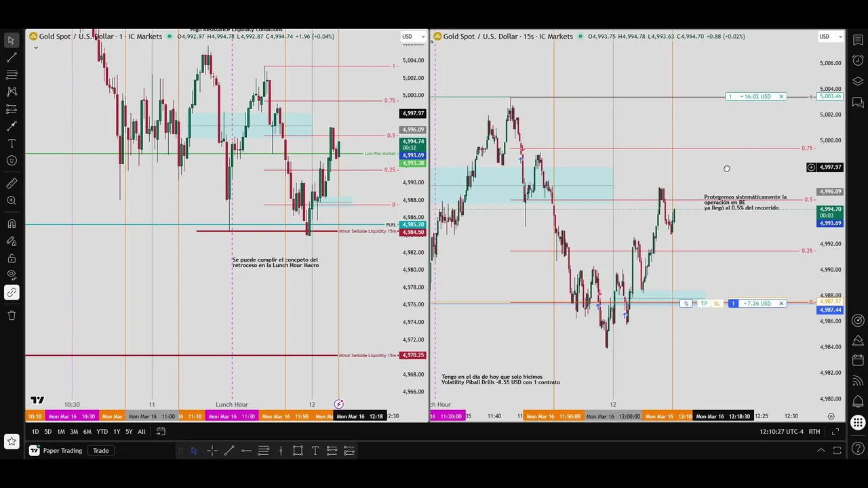Open the emoji and icons tool
The width and height of the screenshot is (868, 488).
pos(12,161)
